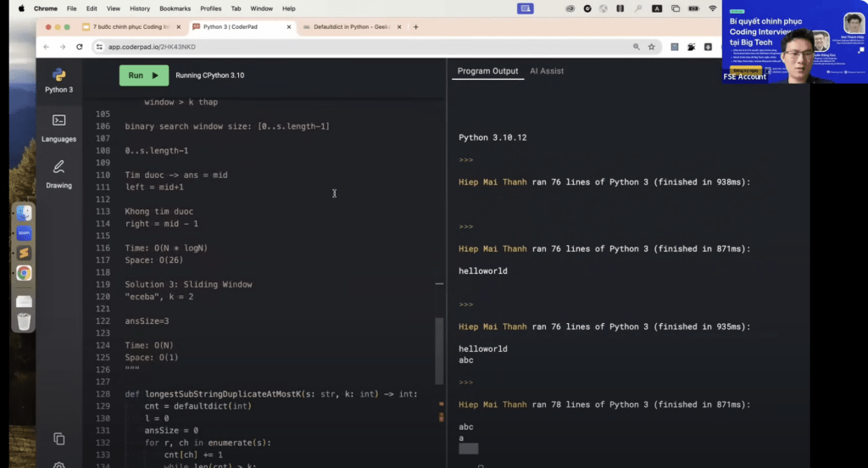Screen dimensions: 868x468
Task: Close the '7 bước chinh phục Coding' tab
Action: coord(178,26)
